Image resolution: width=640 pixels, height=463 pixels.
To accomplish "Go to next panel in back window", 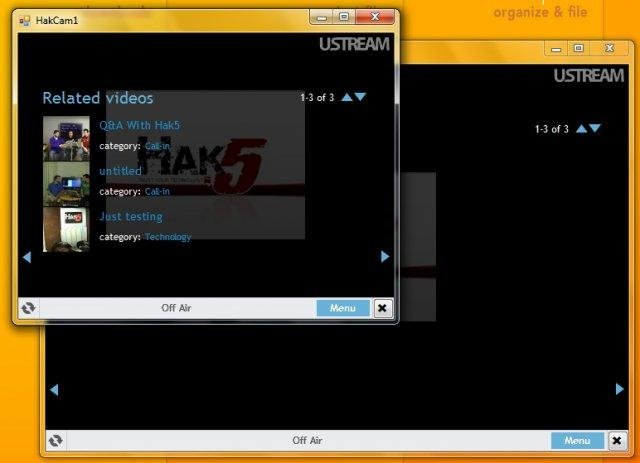I will click(x=619, y=389).
